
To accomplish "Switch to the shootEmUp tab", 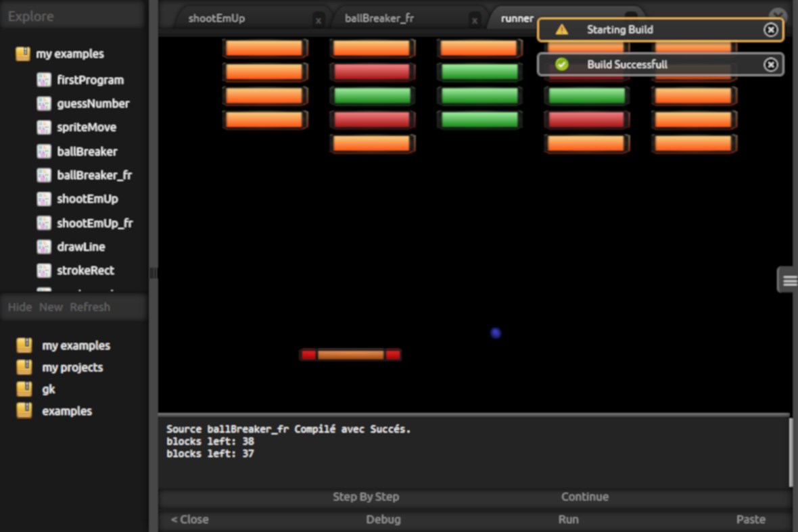I will (217, 18).
